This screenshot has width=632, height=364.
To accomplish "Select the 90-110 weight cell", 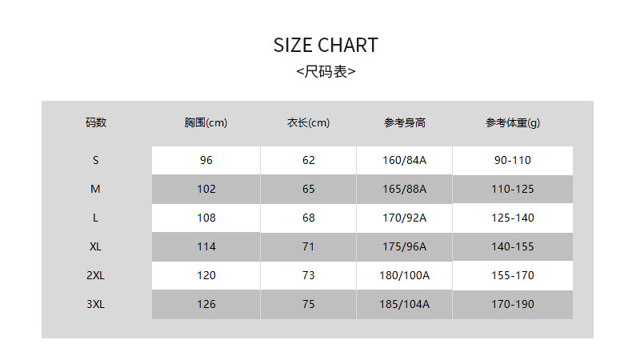I will point(513,160).
